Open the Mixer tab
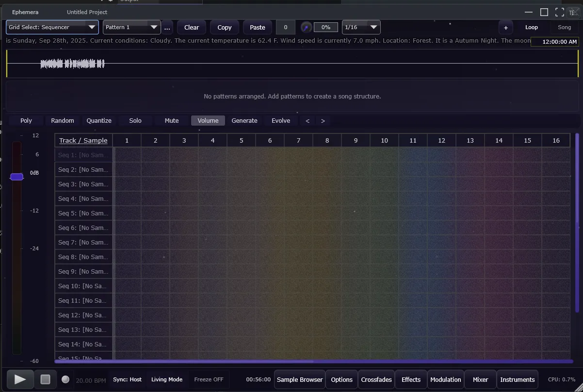This screenshot has height=392, width=583. click(x=480, y=380)
